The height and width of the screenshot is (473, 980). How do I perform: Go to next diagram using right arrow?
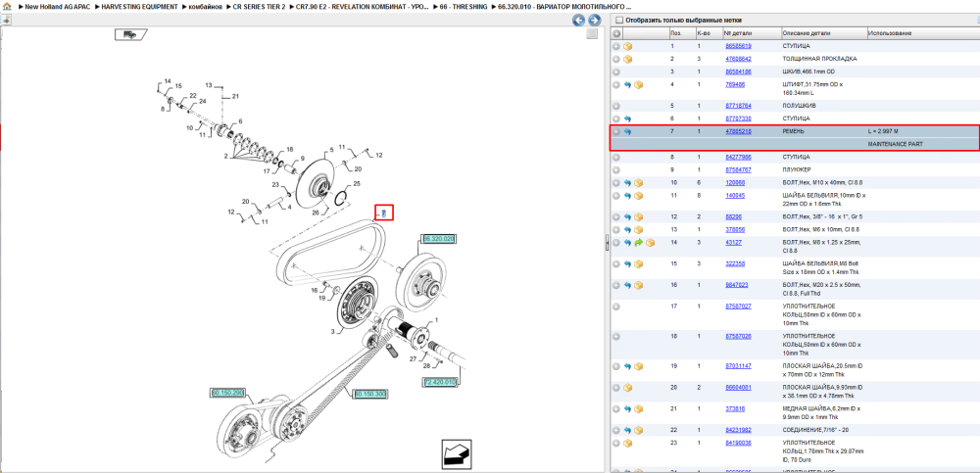pos(594,21)
